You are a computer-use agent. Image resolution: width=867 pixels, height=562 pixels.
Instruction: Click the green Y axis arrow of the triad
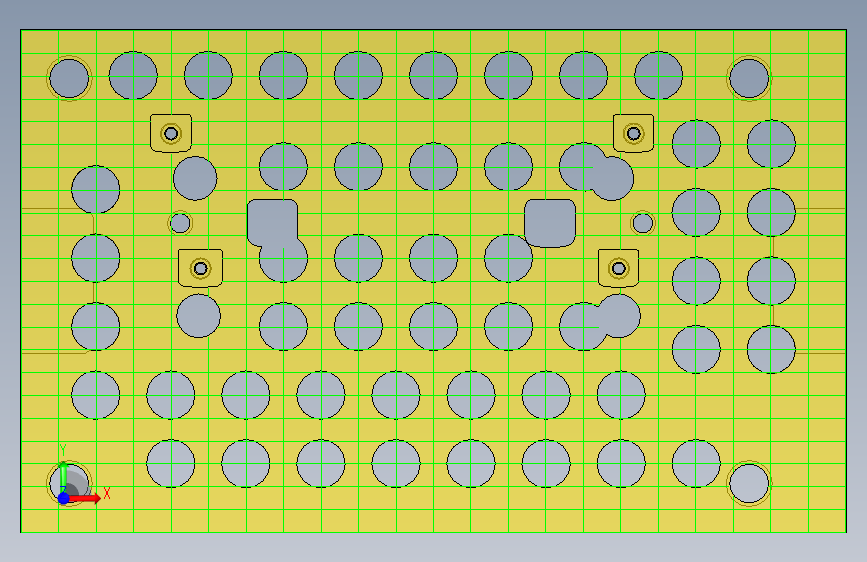63,476
